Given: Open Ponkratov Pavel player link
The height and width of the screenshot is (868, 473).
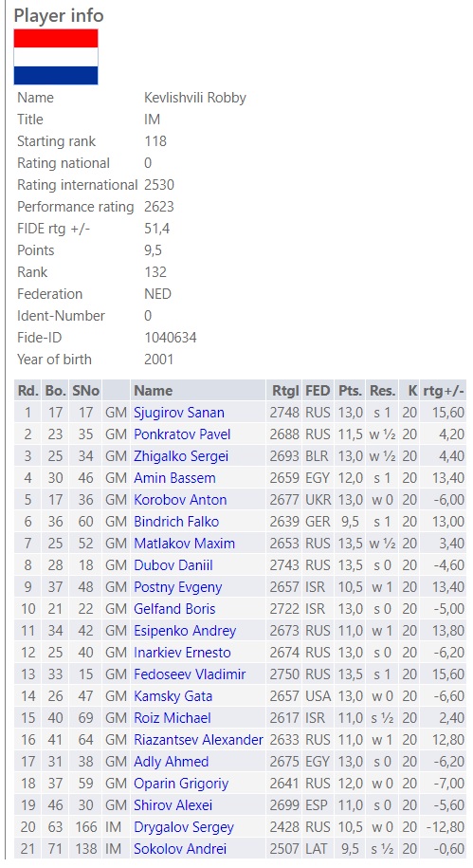Looking at the screenshot, I should (182, 434).
